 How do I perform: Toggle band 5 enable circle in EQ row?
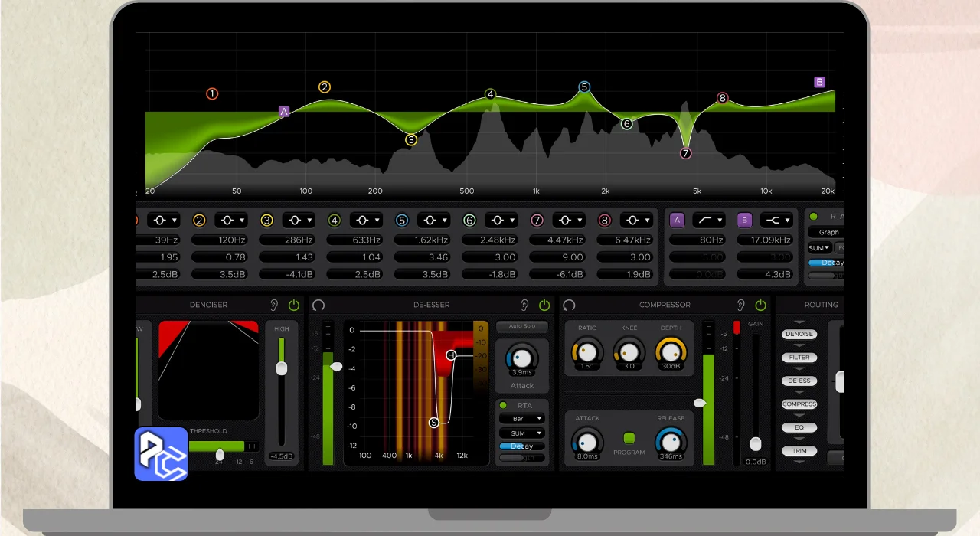tap(402, 221)
